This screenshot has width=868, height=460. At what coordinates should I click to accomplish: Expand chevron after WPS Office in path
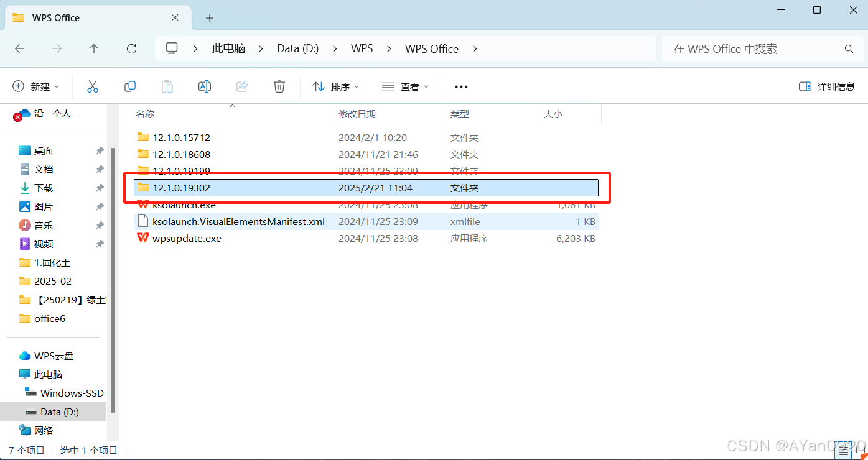[475, 48]
